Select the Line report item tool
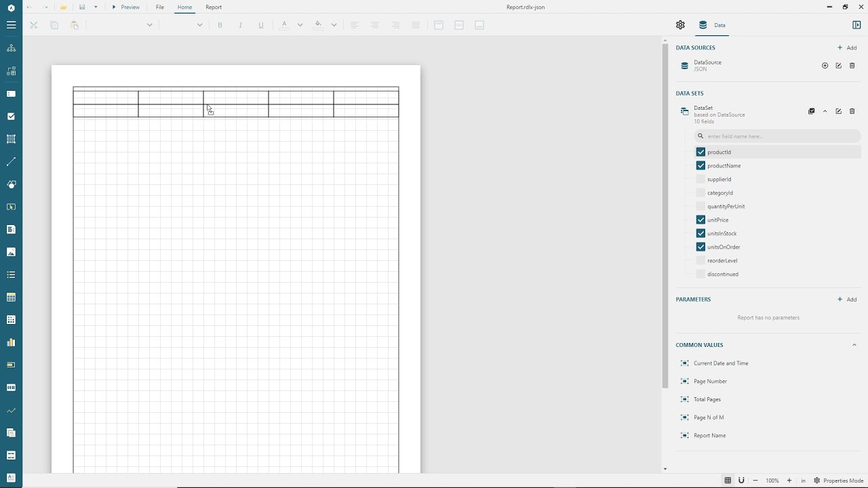 pos(11,161)
